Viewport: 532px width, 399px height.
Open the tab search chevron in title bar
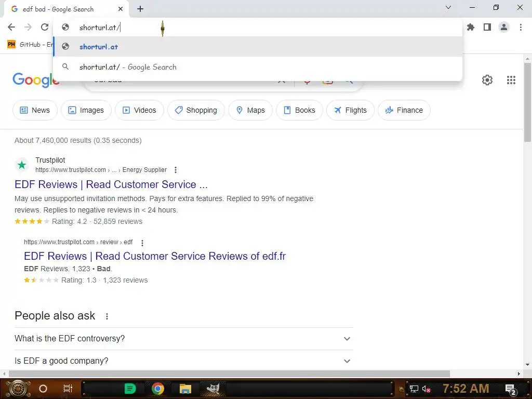pyautogui.click(x=448, y=7)
